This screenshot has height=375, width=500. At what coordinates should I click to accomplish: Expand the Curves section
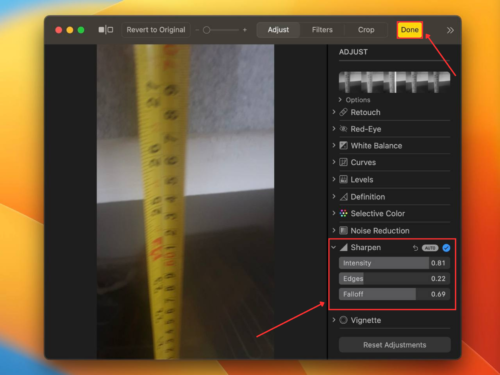pyautogui.click(x=334, y=162)
